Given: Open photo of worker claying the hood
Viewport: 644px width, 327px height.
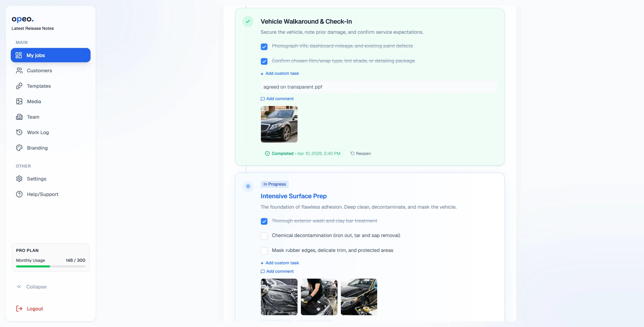Looking at the screenshot, I should pos(319,297).
